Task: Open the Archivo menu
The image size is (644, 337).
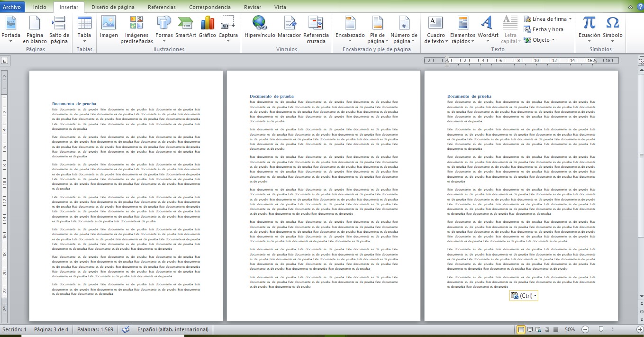Action: (12, 7)
